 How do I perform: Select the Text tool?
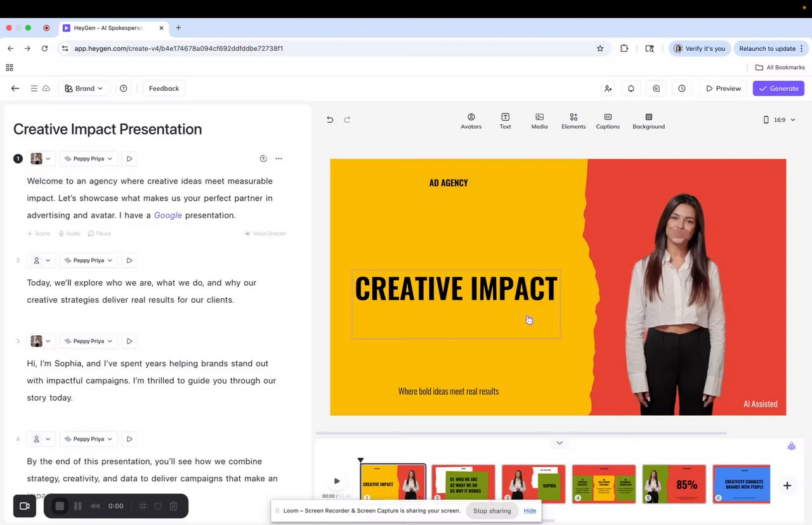(x=505, y=121)
